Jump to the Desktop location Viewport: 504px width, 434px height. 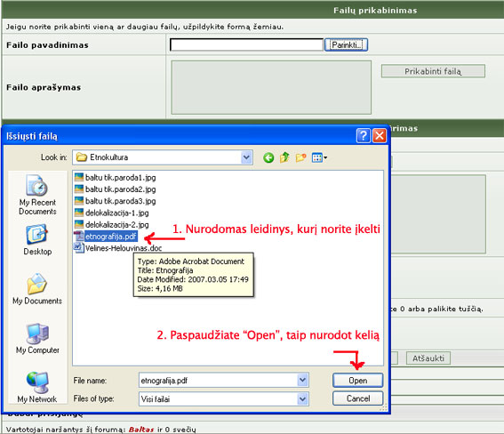pos(37,240)
